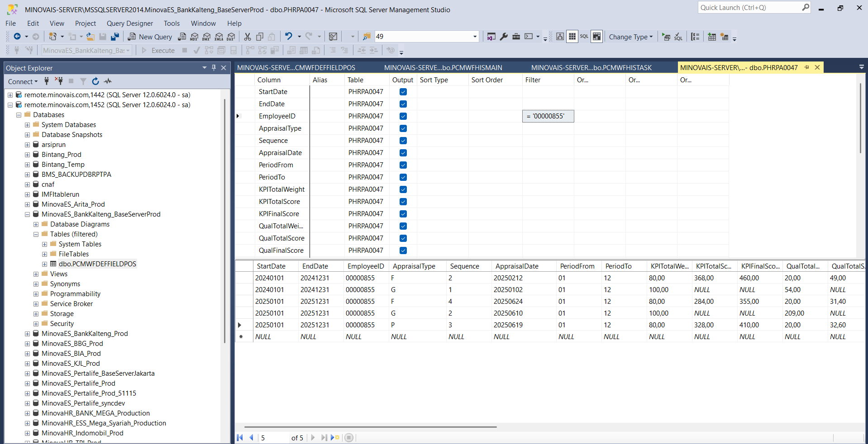Switch to the CMWFDEFFIELDPOS tab
This screenshot has height=444, width=868.
click(x=296, y=68)
